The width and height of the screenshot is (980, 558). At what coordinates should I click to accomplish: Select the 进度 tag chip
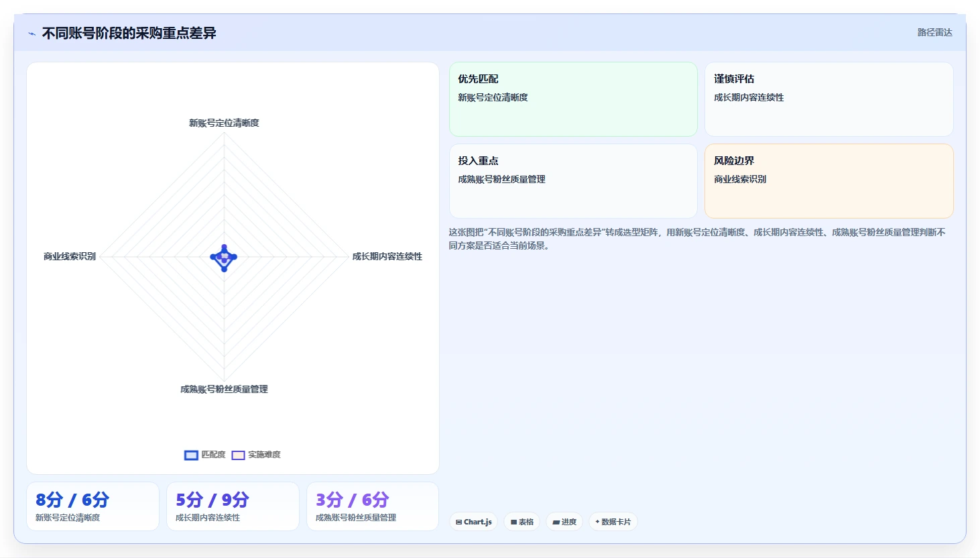coord(564,522)
